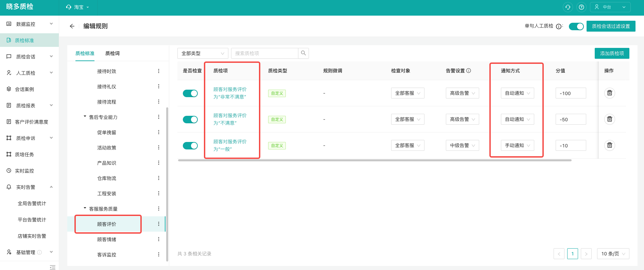
Task: Collapse the 售后专业能力 tree node
Action: tap(85, 116)
